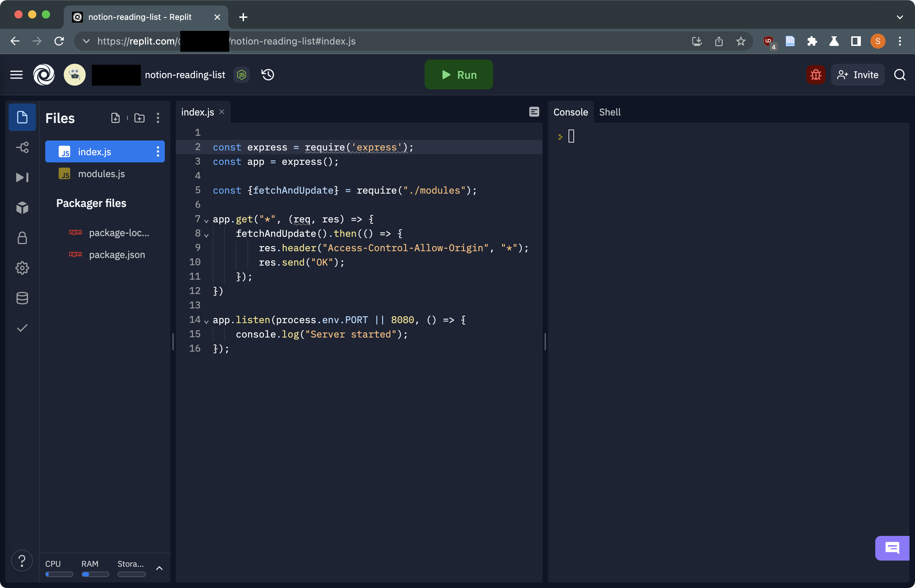
Task: Collapse the code fold on line 7
Action: click(206, 221)
